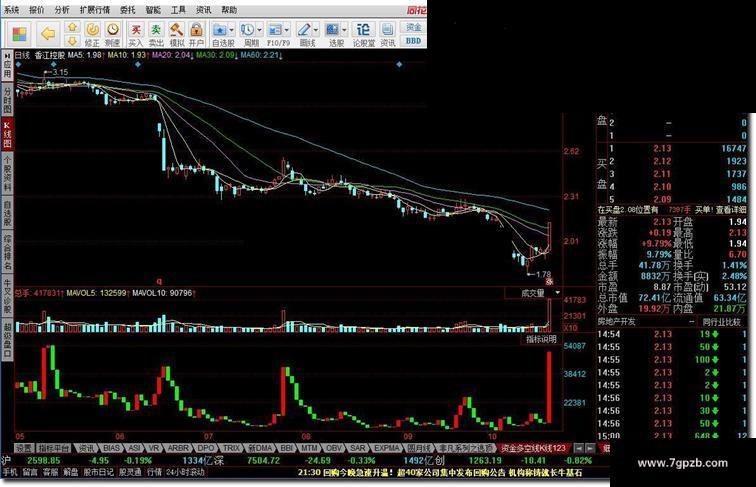Select the BIAS indicator tab

pyautogui.click(x=111, y=448)
